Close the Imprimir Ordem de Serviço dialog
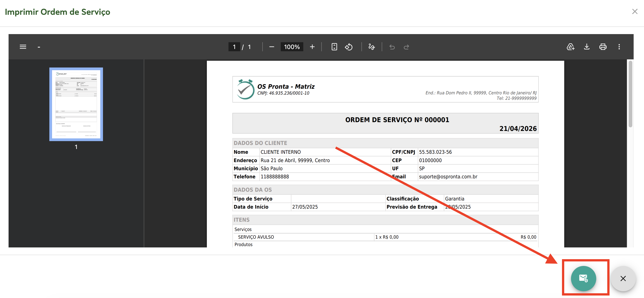The width and height of the screenshot is (644, 298). [635, 12]
